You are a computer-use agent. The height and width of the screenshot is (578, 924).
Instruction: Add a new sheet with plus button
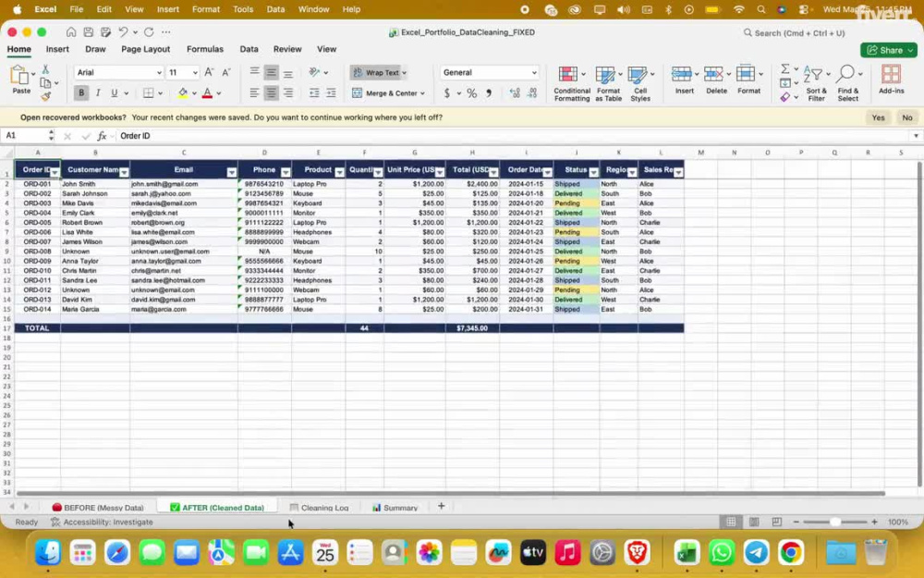pos(441,506)
